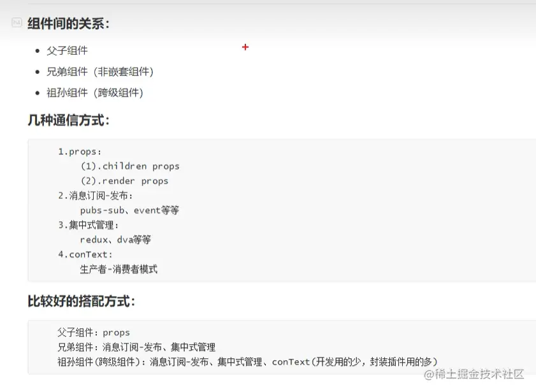
Task: Click the line starting with 祖孙组件(跨级组件):
Action: coord(247,362)
